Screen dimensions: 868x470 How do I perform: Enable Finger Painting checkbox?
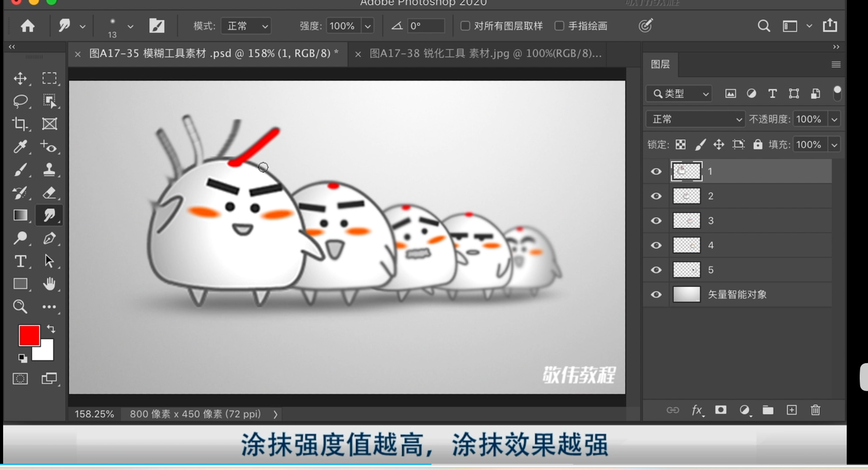[x=559, y=25]
